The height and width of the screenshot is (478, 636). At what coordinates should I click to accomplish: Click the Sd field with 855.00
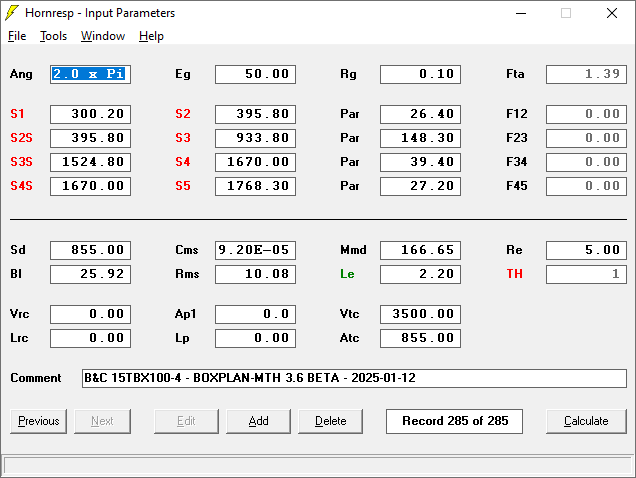point(90,250)
